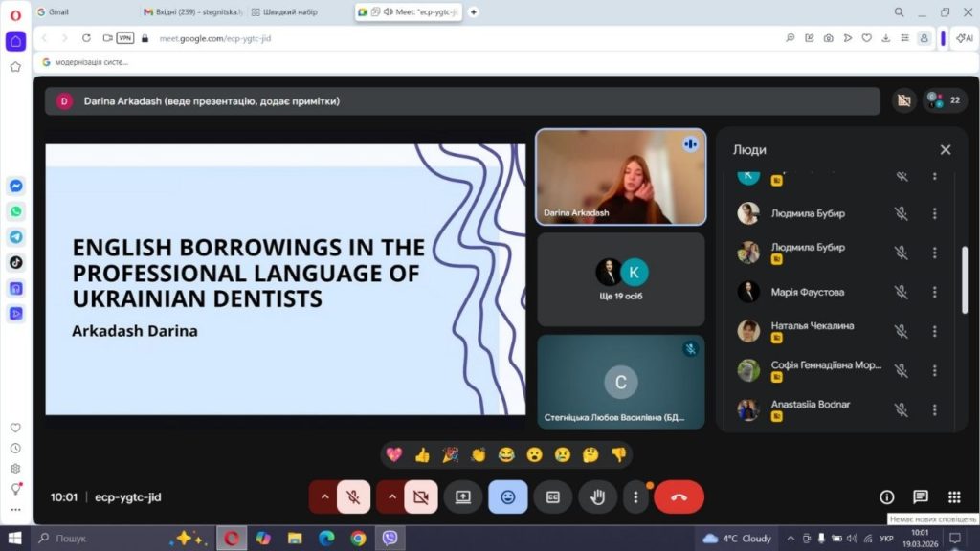The height and width of the screenshot is (551, 980).
Task: Toggle closed captions
Action: click(553, 496)
